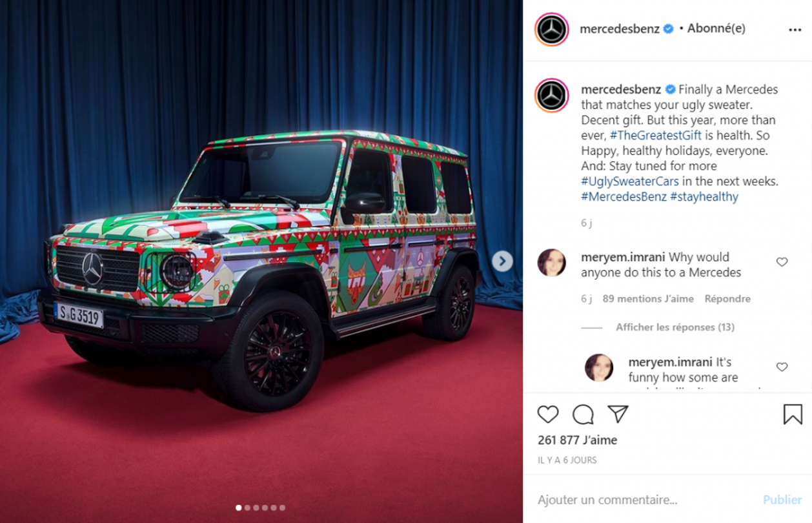Open the comment speech bubble icon

pyautogui.click(x=583, y=414)
